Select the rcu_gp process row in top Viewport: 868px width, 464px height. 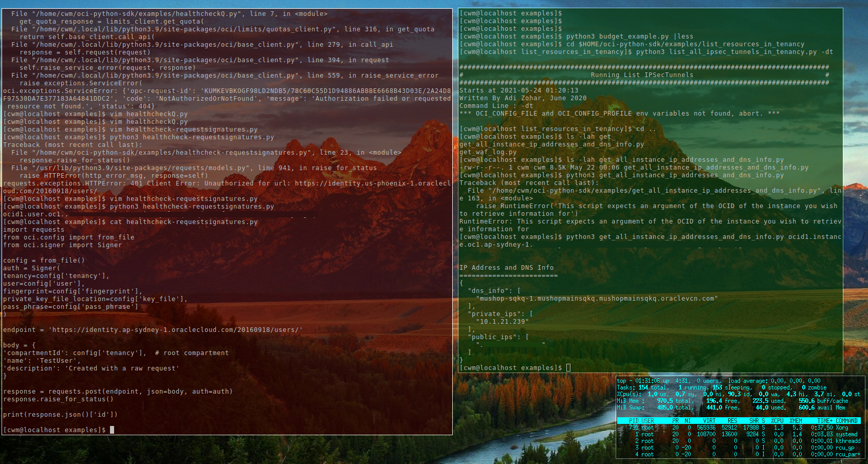point(738,448)
